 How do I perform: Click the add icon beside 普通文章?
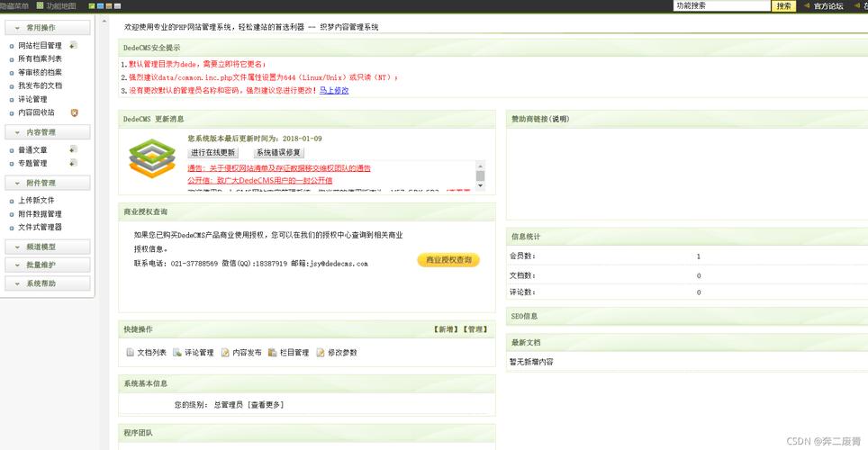tap(73, 149)
